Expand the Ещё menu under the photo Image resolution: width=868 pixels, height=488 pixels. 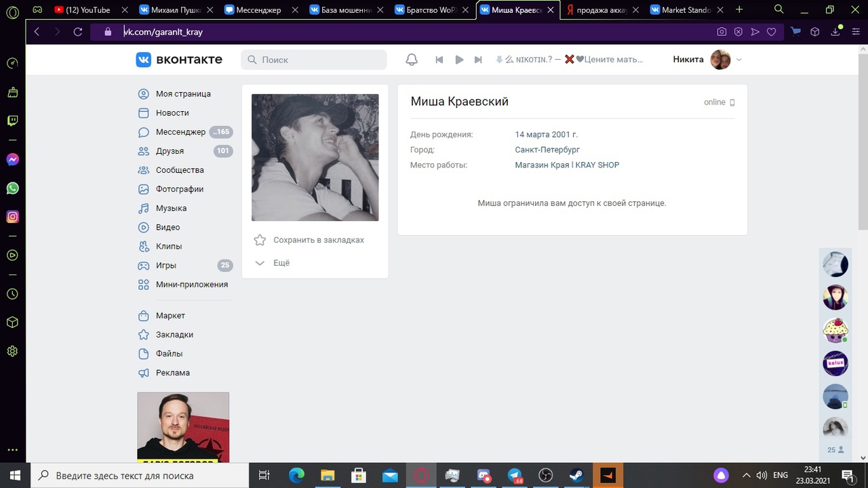(281, 263)
